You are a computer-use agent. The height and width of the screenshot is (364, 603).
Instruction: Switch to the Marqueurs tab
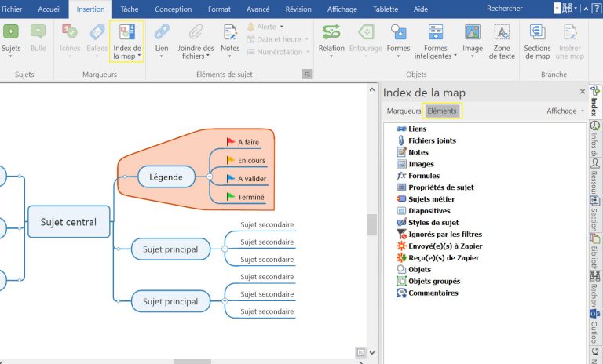(404, 111)
